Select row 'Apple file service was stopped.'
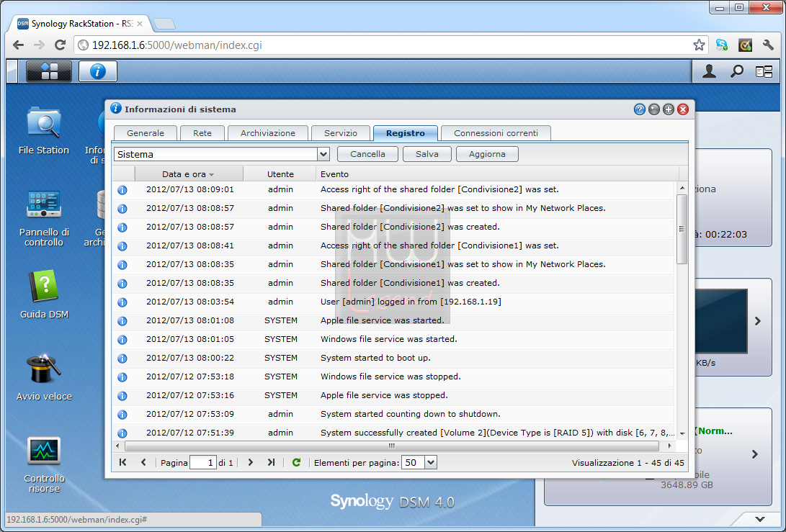The image size is (786, 532). pos(393,395)
